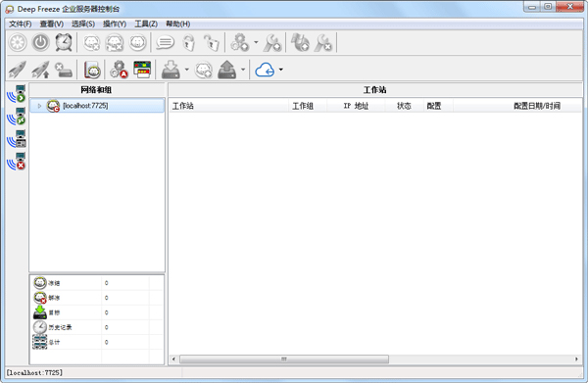
Task: Click the plug with plus icon
Action: point(300,42)
